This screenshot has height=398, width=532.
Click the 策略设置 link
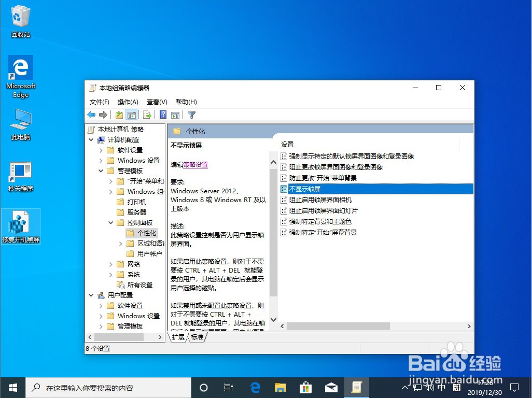click(195, 165)
